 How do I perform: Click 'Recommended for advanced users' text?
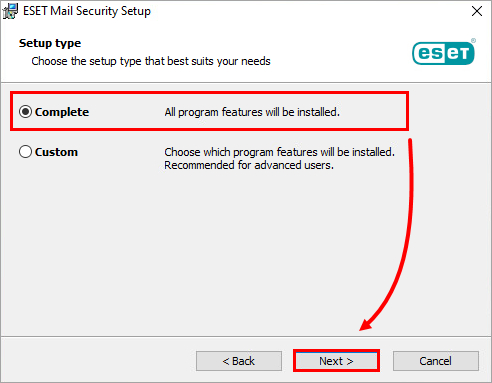[x=249, y=165]
